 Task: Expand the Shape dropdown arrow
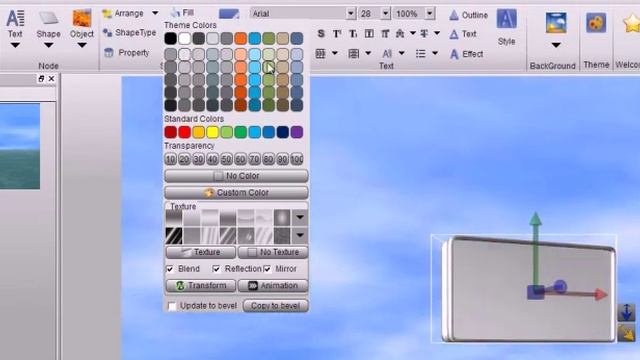tap(49, 45)
